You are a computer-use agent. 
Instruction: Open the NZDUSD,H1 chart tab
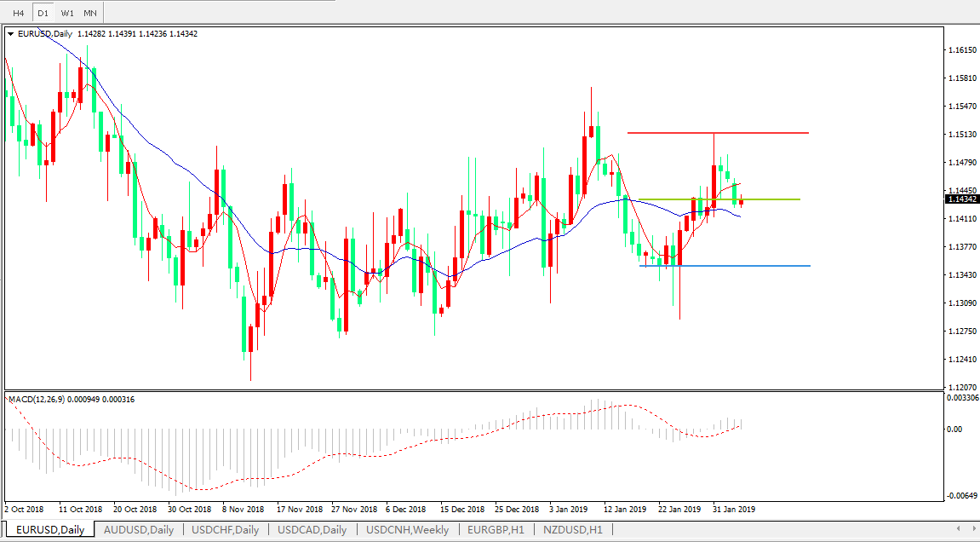572,530
